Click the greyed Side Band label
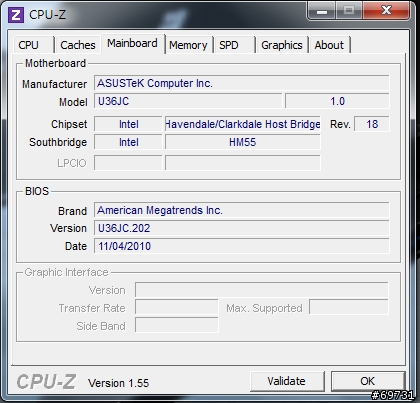Viewport: 420px width, 403px height. pos(101,326)
